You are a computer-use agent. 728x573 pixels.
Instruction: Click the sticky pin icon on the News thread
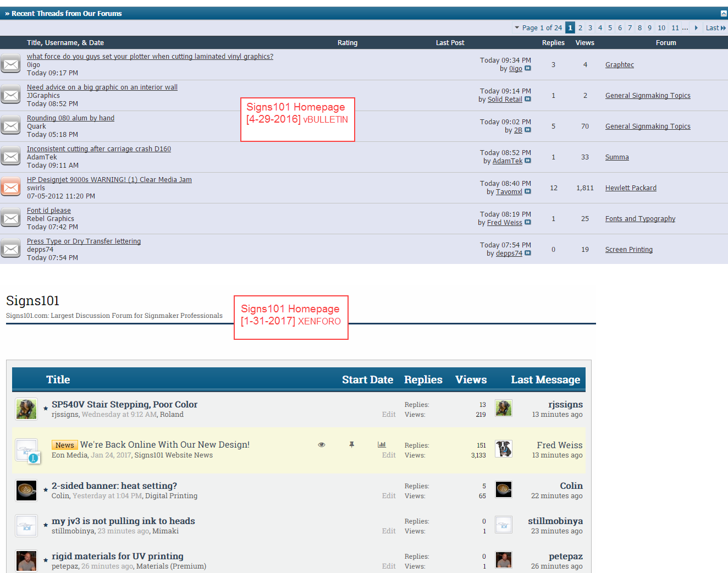pyautogui.click(x=352, y=444)
